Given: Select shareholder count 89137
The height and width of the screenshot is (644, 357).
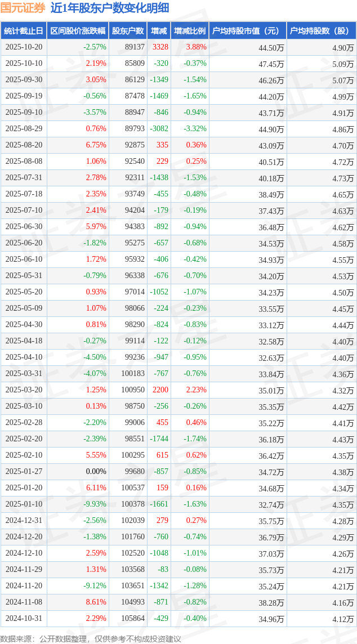Looking at the screenshot, I should (x=135, y=47).
